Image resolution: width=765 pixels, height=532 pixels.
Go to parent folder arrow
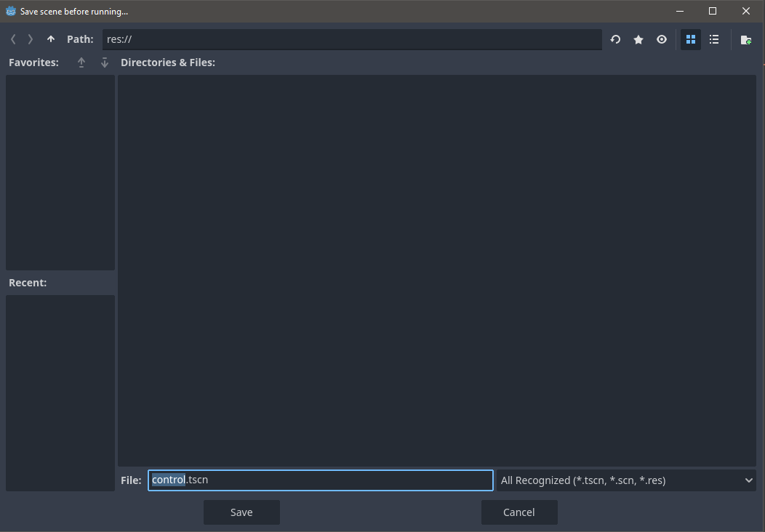(51, 39)
